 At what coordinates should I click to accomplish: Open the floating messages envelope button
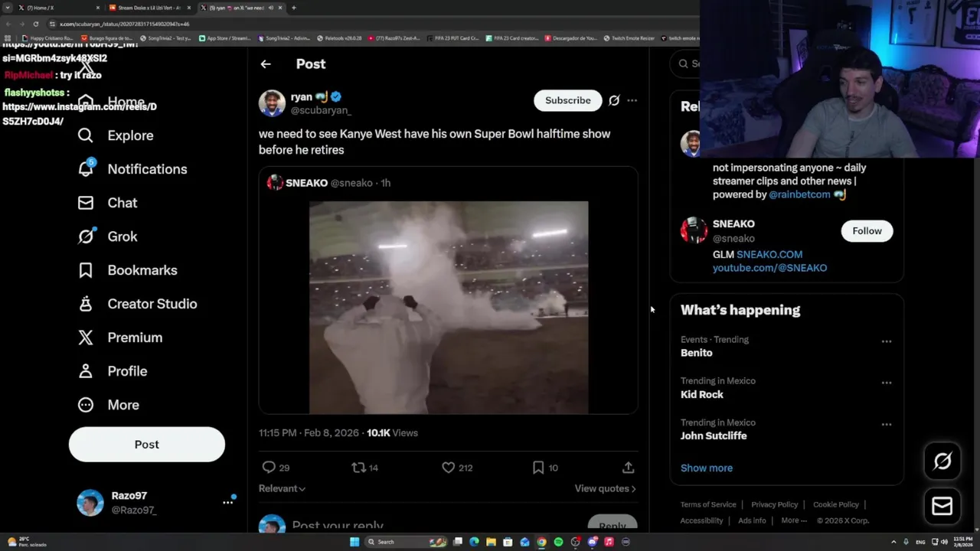[942, 506]
